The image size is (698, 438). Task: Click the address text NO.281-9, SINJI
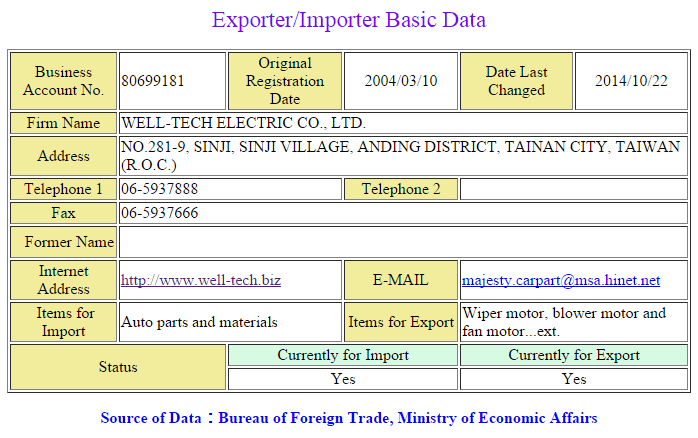178,147
